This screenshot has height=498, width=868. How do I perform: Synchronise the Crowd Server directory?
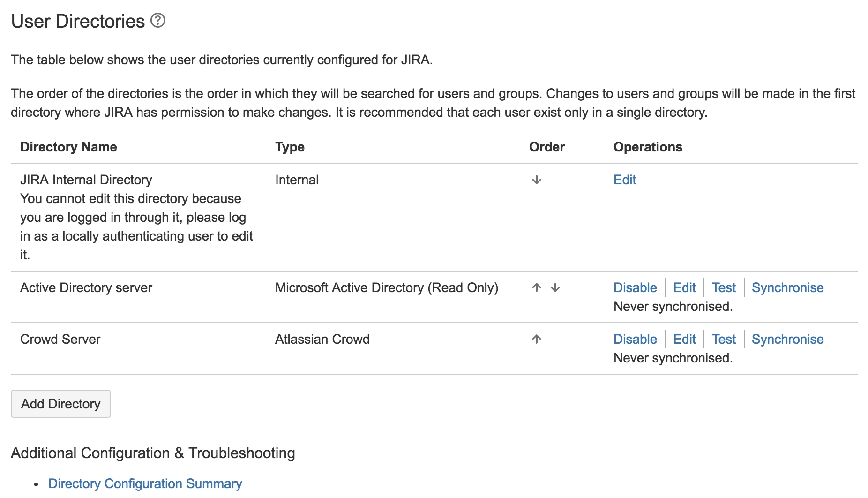[787, 339]
